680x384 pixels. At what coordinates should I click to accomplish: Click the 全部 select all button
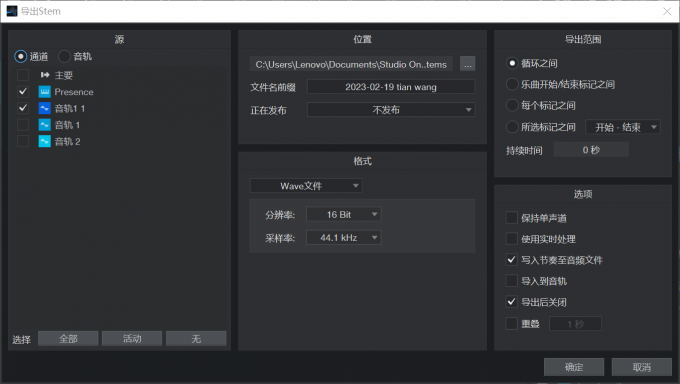click(68, 338)
